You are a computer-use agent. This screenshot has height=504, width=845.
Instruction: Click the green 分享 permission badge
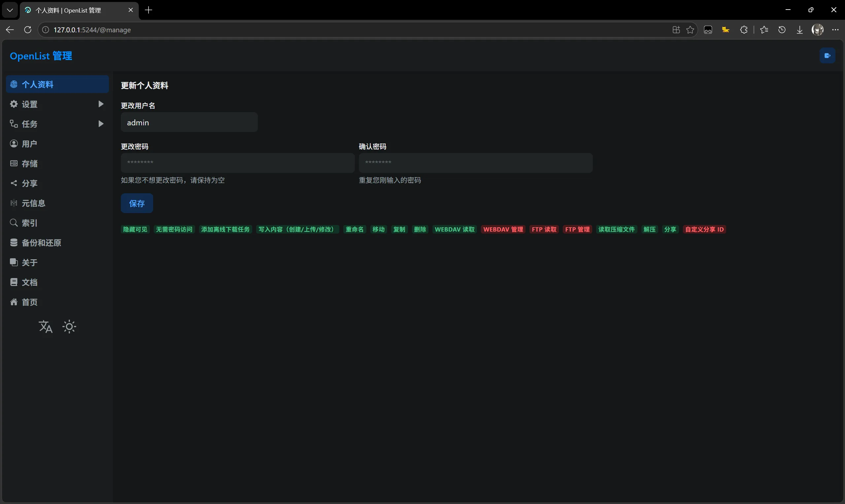[670, 230]
